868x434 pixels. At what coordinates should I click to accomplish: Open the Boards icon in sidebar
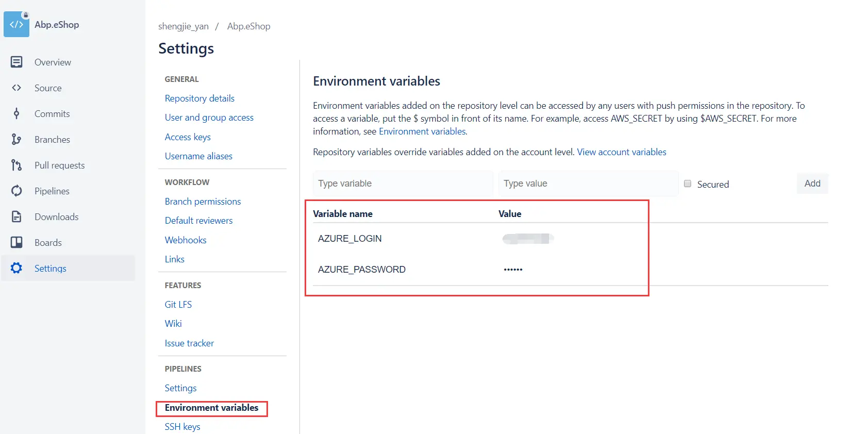(x=16, y=242)
